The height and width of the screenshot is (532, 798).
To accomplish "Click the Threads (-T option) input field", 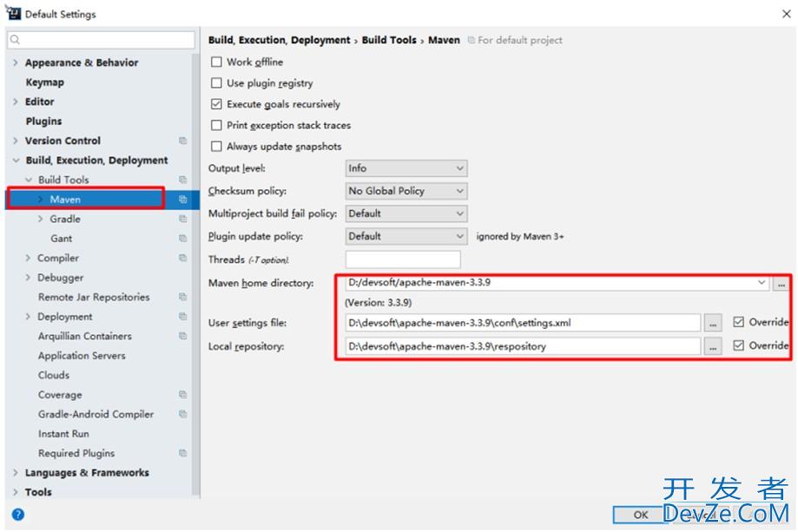I will point(403,259).
